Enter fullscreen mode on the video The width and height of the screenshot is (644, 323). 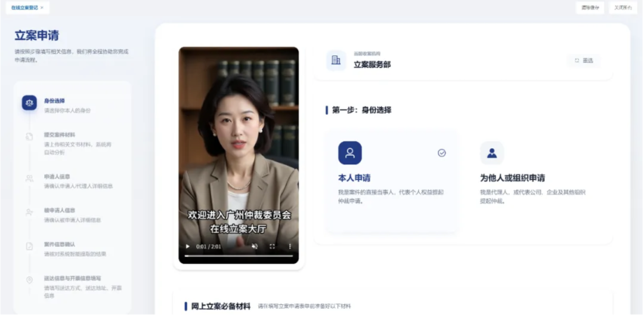273,246
